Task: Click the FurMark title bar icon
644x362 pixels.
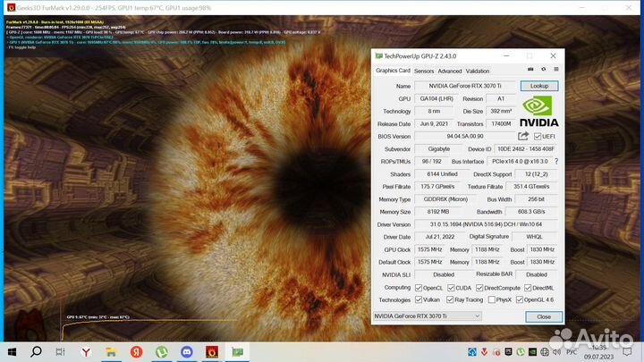Action: click(x=11, y=7)
